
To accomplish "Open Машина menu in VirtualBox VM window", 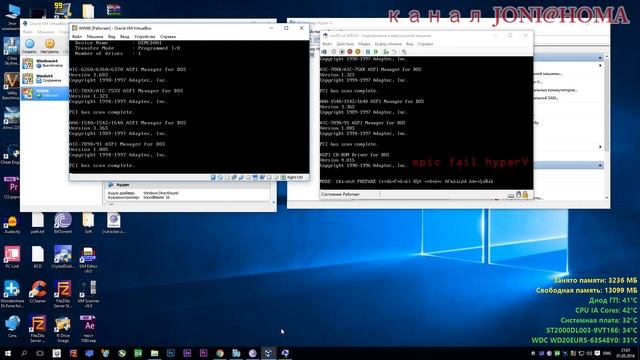I will coord(95,36).
